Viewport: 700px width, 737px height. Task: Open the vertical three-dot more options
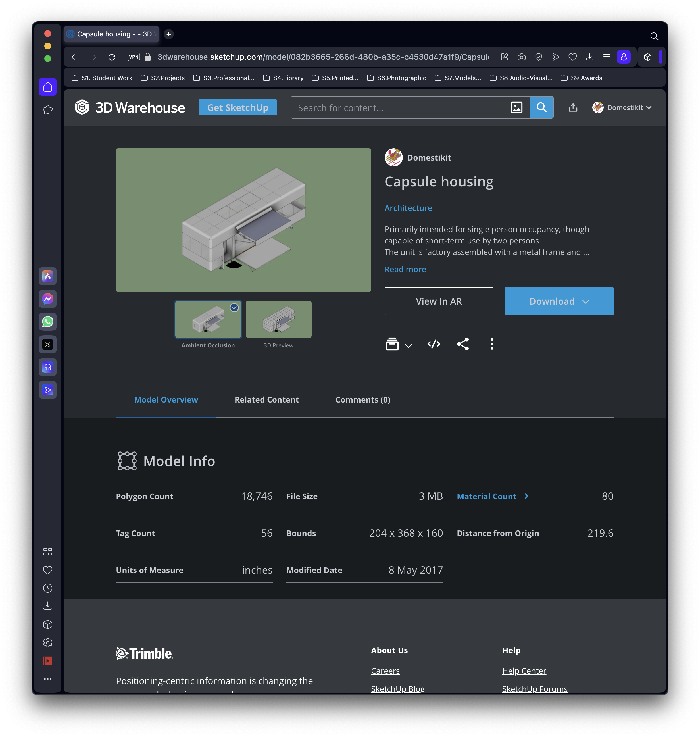(492, 344)
